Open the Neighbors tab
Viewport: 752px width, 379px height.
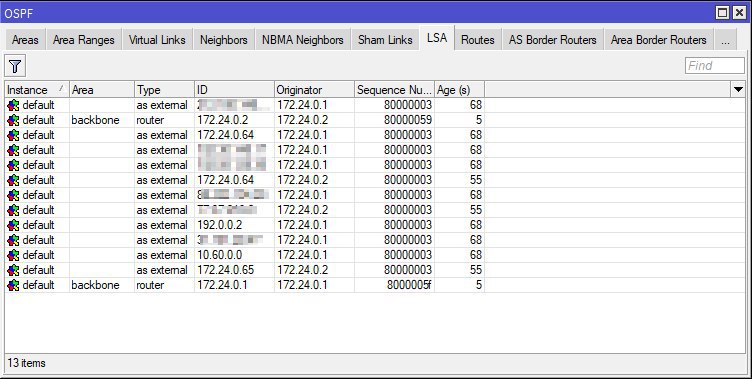click(223, 40)
